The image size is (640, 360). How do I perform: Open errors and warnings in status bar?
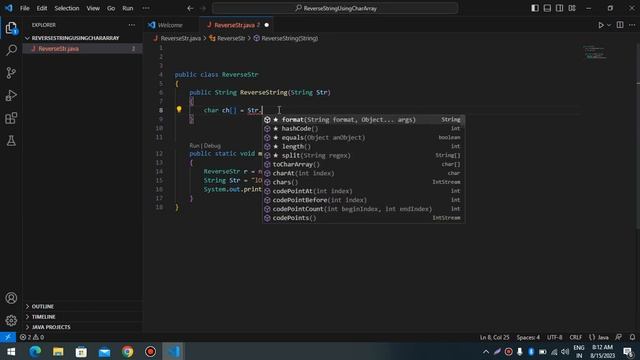coord(32,337)
